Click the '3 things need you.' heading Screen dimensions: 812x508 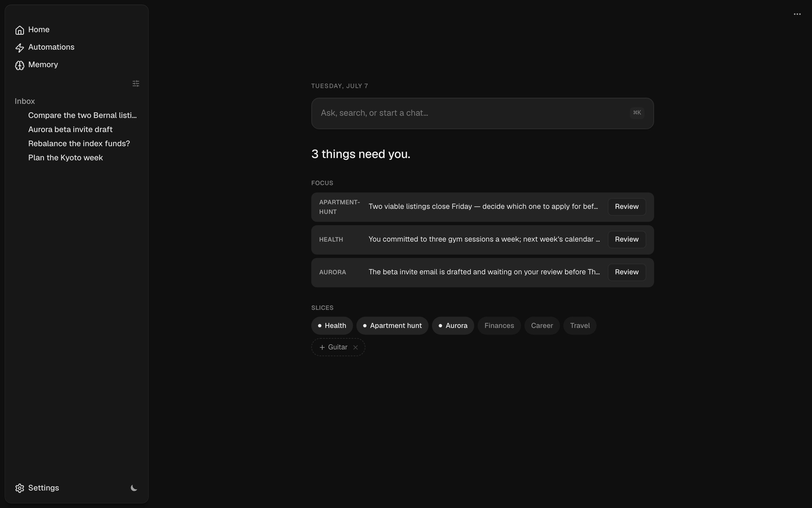361,154
